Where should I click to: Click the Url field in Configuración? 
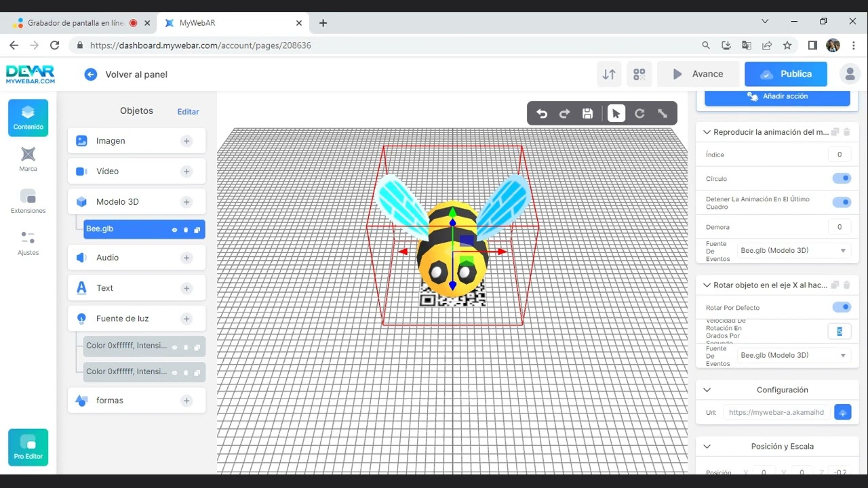coord(776,412)
